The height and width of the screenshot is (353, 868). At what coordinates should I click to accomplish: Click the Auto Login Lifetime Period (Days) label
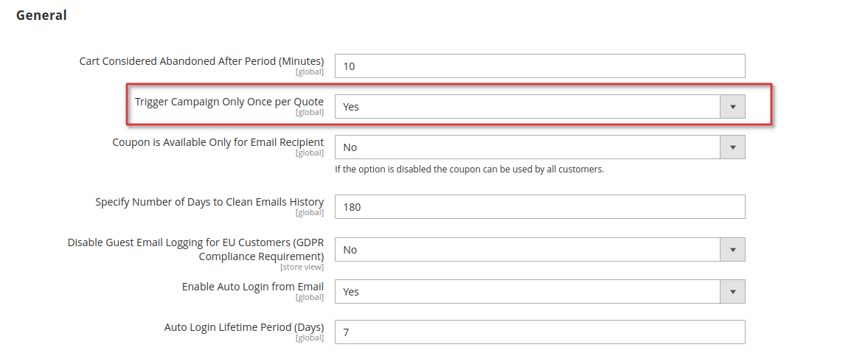click(244, 326)
